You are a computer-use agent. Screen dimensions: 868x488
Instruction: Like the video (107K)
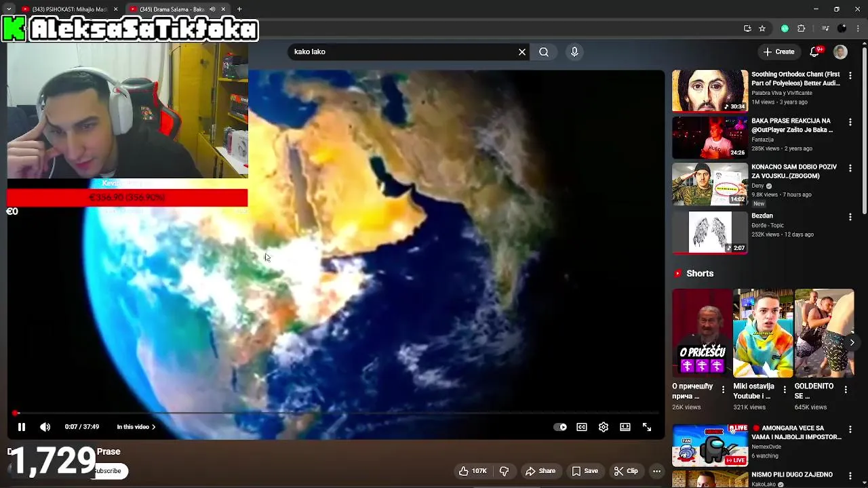[473, 471]
